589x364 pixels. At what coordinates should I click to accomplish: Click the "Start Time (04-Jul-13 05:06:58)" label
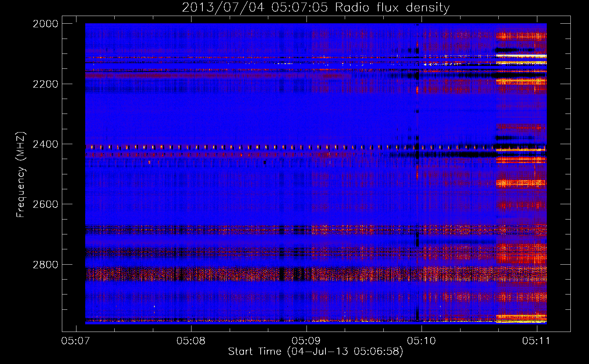[316, 352]
